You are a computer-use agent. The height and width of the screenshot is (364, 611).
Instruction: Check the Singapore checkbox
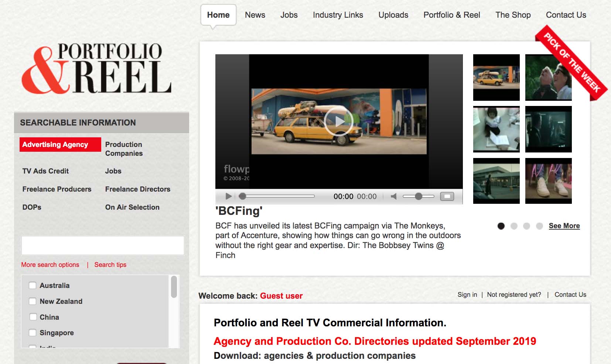tap(33, 333)
